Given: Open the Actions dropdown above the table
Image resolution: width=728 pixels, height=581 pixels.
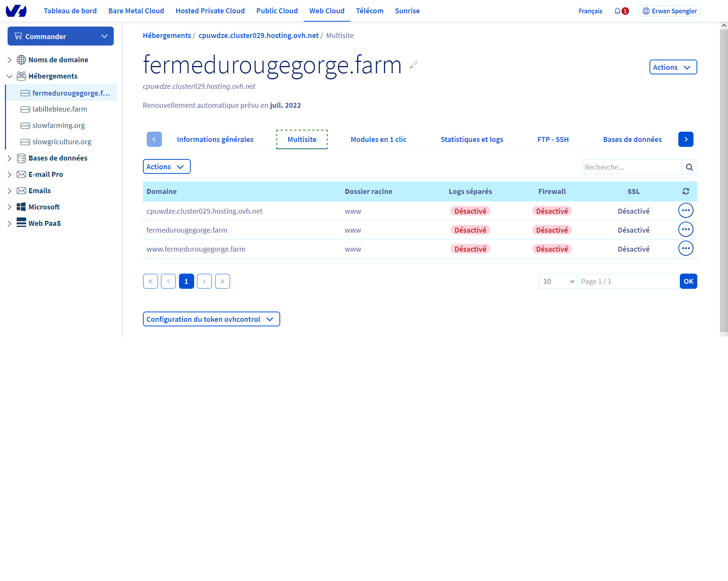Looking at the screenshot, I should [x=166, y=167].
